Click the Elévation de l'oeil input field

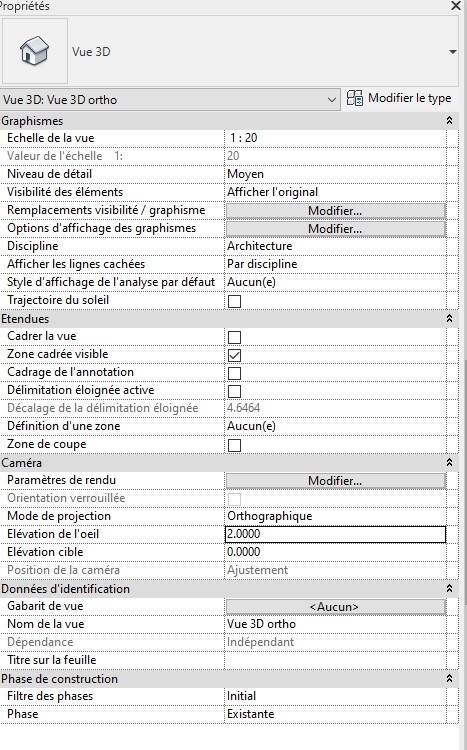tap(335, 534)
